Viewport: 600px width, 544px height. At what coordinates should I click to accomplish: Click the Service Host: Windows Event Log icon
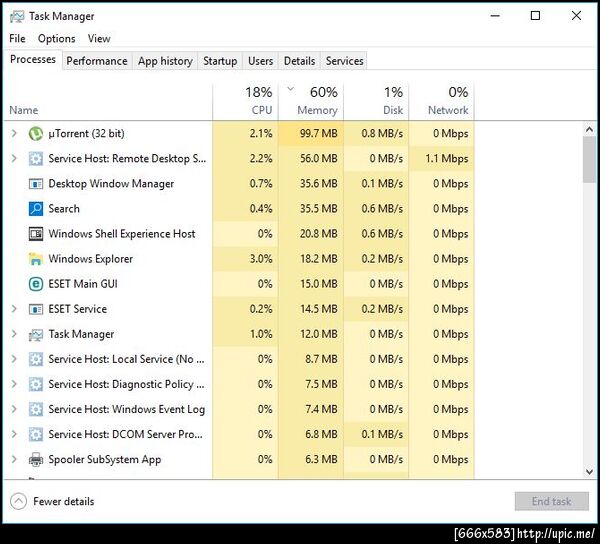pos(36,409)
